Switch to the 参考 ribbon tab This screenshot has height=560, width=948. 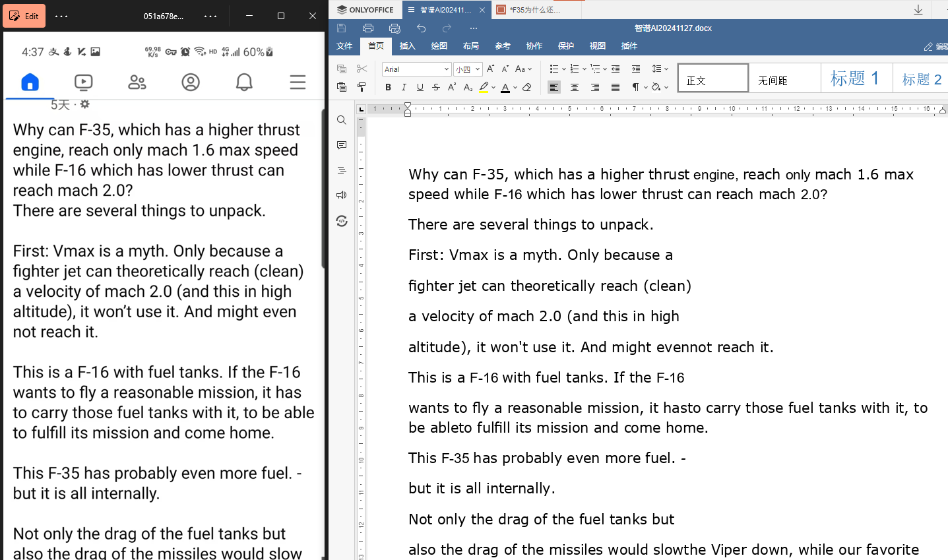(x=503, y=46)
